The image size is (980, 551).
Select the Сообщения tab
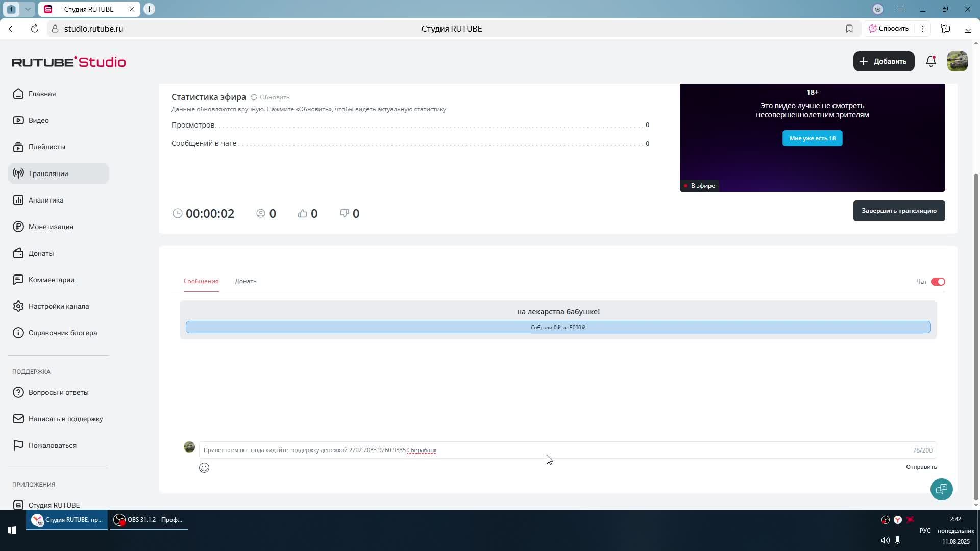[x=201, y=281]
